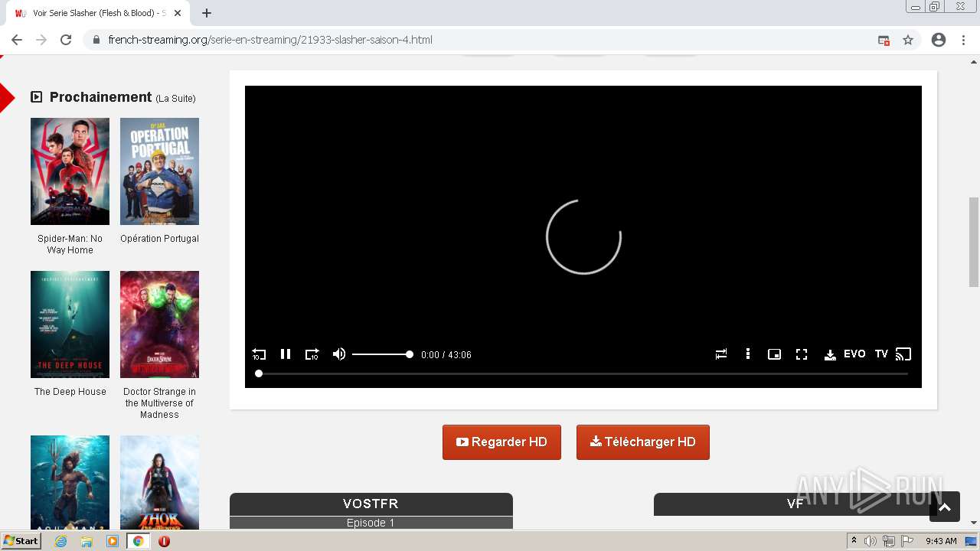Bookmark this page with the star
This screenshot has width=980, height=551.
point(908,40)
